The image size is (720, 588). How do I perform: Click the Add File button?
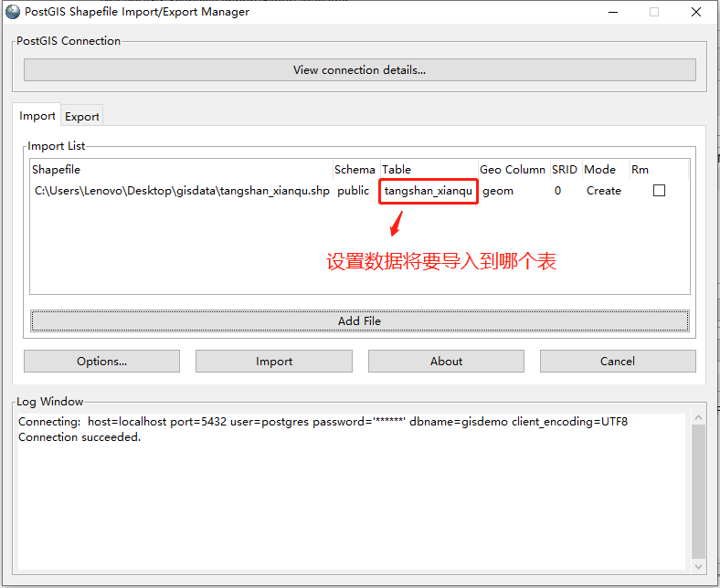point(359,321)
